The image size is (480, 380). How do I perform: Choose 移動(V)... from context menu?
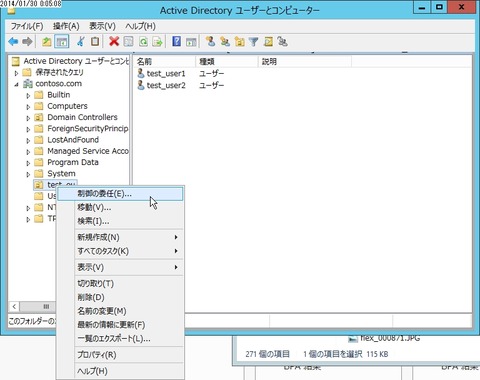(x=120, y=207)
